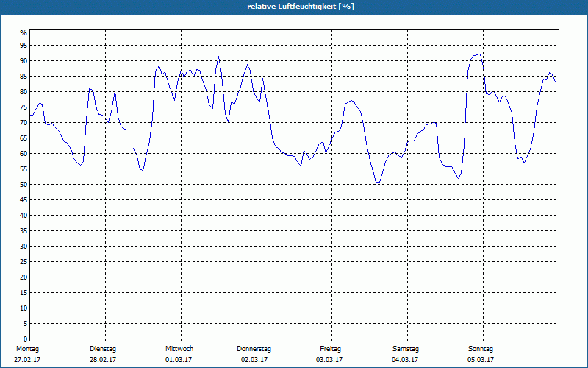This screenshot has height=368, width=588.
Task: Click the y-axis value 55
Action: pos(24,169)
